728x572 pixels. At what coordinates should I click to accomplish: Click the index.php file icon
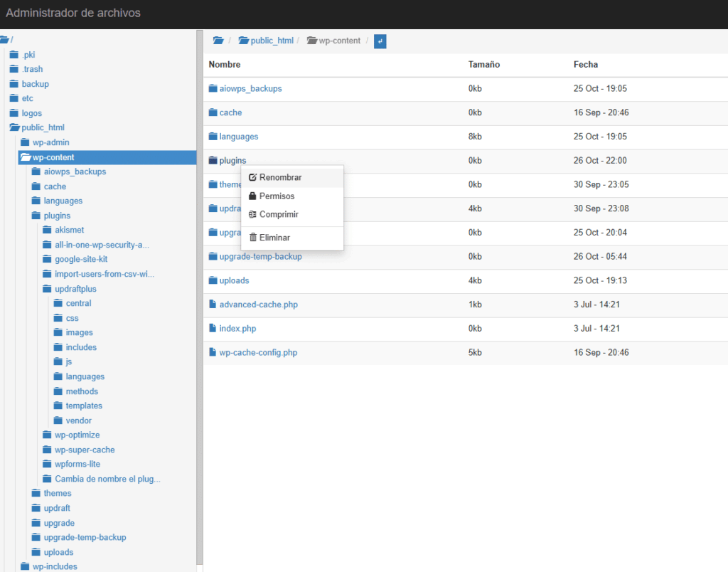[x=213, y=329]
